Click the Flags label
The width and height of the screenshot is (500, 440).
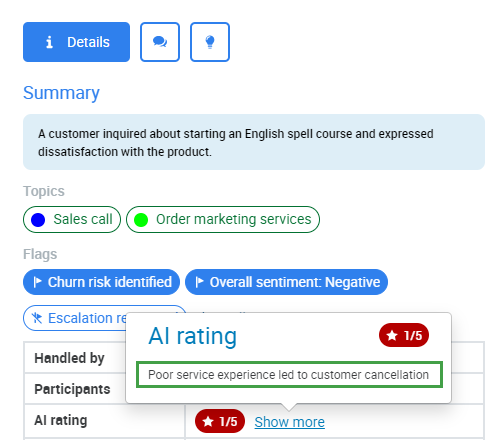click(x=40, y=254)
